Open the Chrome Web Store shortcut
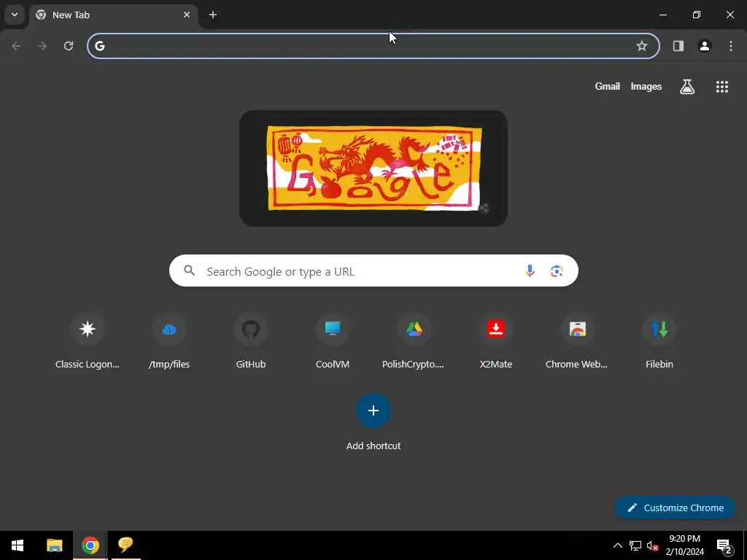Image resolution: width=747 pixels, height=560 pixels. coord(578,341)
